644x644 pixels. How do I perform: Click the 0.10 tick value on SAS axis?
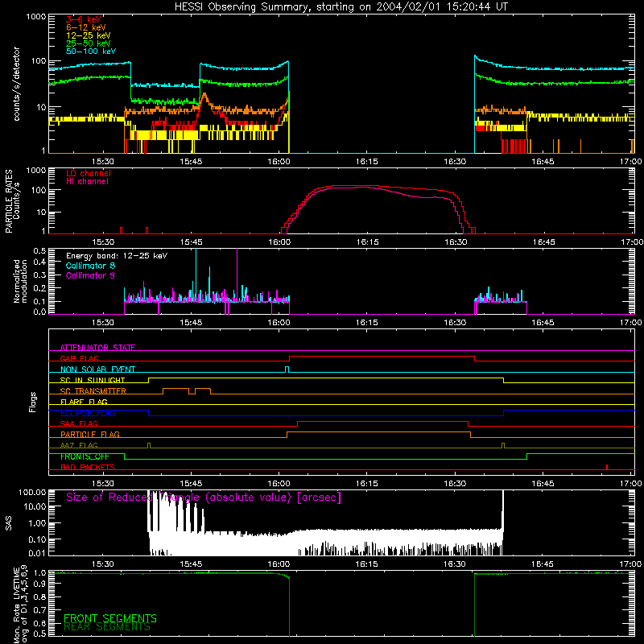point(36,539)
